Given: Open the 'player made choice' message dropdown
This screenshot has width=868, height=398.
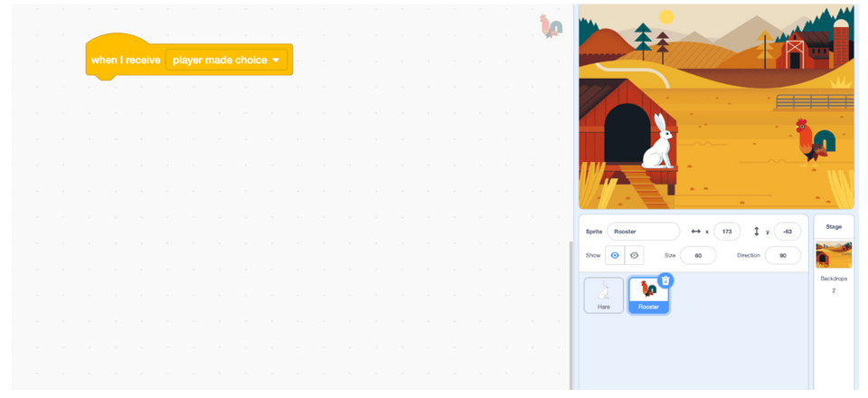Looking at the screenshot, I should 276,60.
